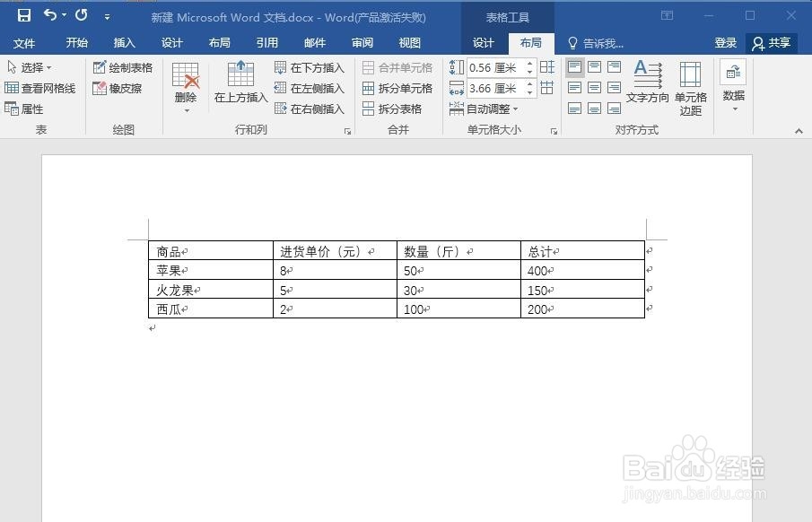The image size is (812, 522).
Task: Click 拆分表格 split table
Action: pyautogui.click(x=392, y=109)
